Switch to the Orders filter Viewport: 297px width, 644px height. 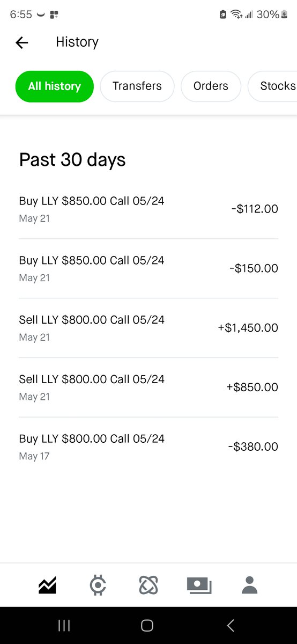(211, 86)
